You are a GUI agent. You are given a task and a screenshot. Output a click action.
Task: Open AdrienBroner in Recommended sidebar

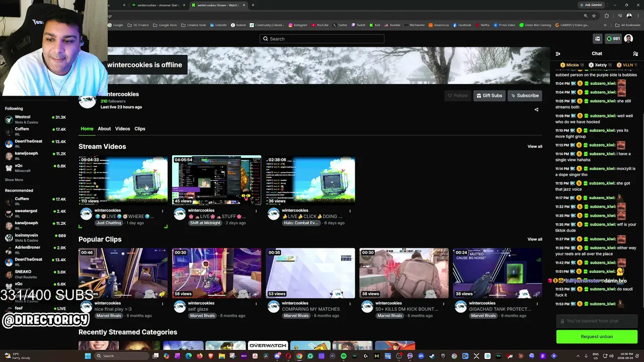tap(35, 250)
